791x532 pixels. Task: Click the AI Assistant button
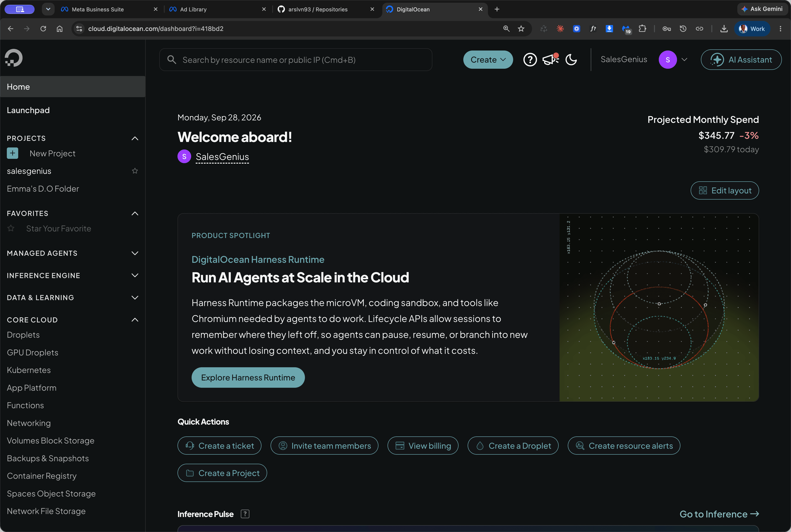(x=741, y=60)
